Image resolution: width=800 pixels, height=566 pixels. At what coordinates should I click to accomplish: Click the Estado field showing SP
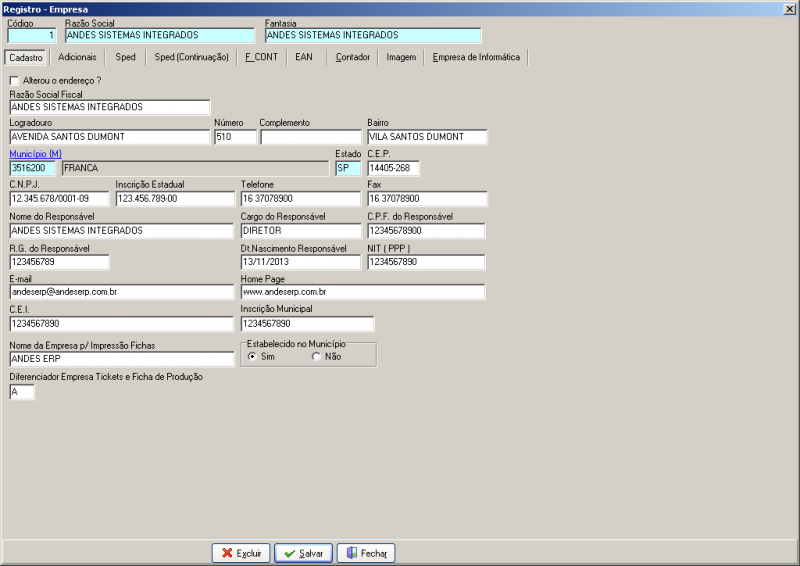click(348, 168)
